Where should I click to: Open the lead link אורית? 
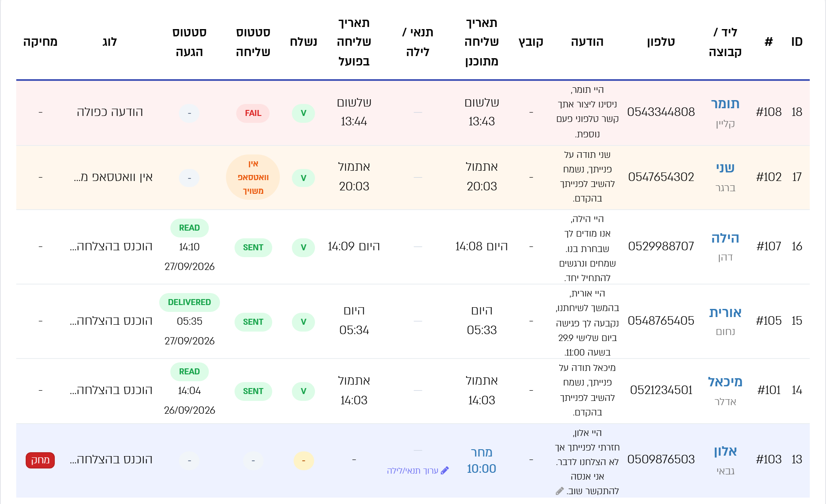pos(725,312)
